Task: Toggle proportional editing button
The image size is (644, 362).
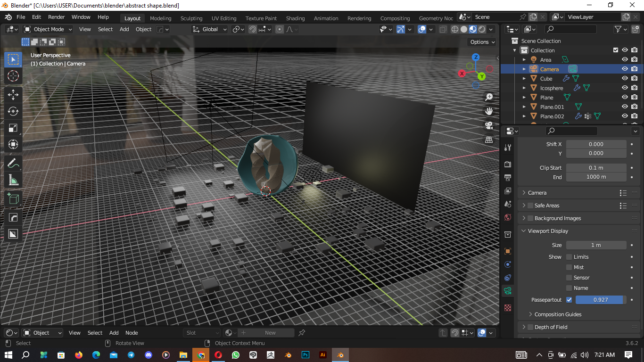Action: (x=280, y=29)
